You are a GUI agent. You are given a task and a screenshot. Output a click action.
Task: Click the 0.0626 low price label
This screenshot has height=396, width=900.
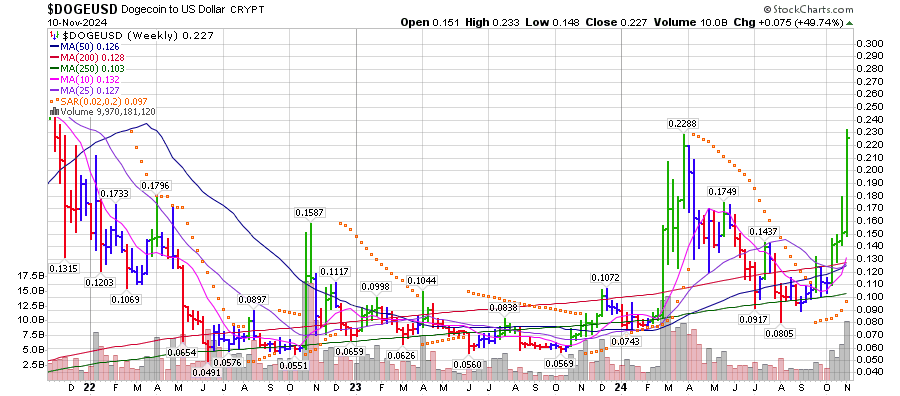(401, 356)
